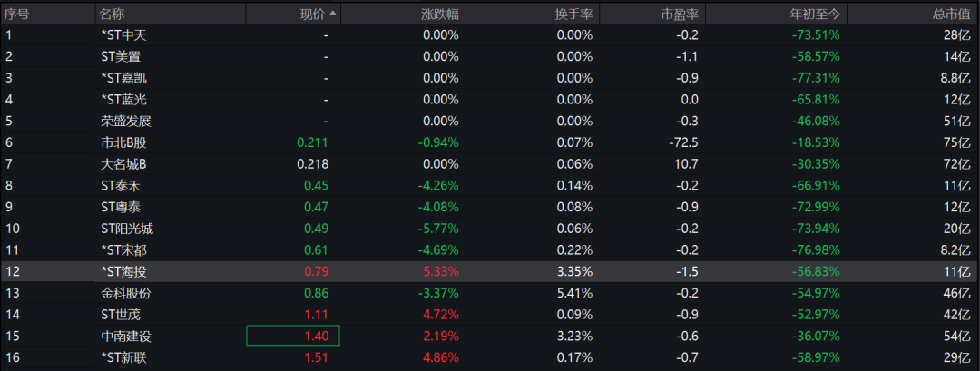Screen dimensions: 980x371
Task: Select the ST世茂 stock name
Action: point(121,315)
